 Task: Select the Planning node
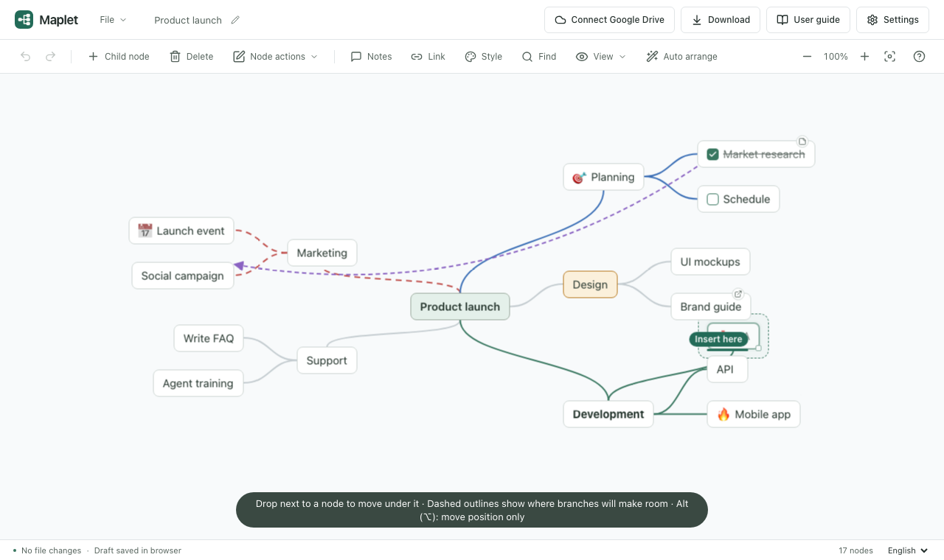click(x=604, y=177)
